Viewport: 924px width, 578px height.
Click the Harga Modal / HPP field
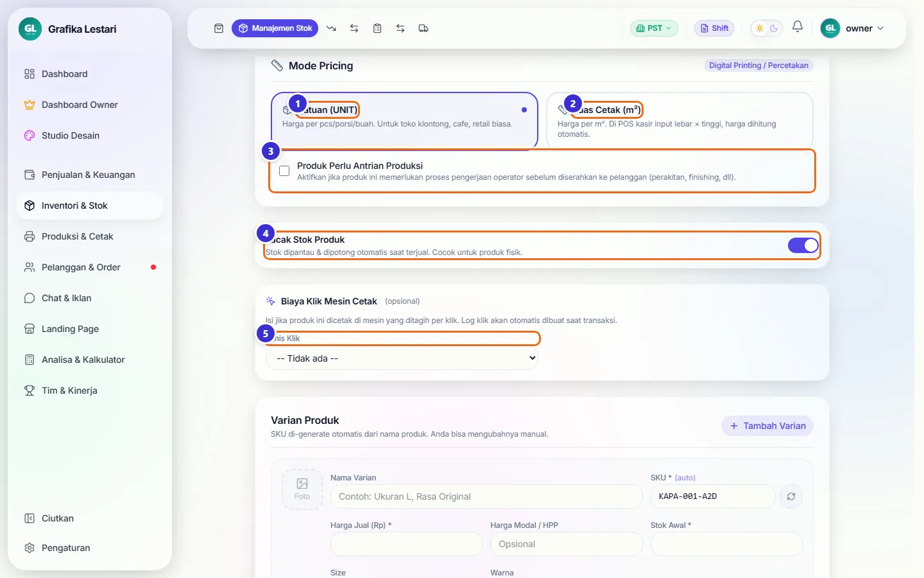coord(567,544)
